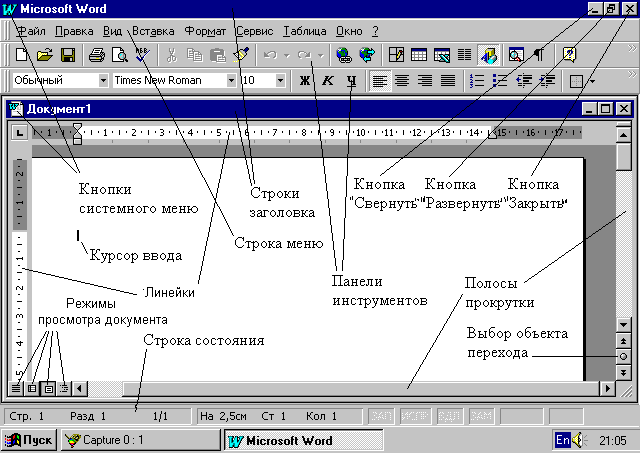Viewport: 640px width, 453px height.
Task: Insert a hyperlink with globe-chain icon
Action: [x=344, y=54]
